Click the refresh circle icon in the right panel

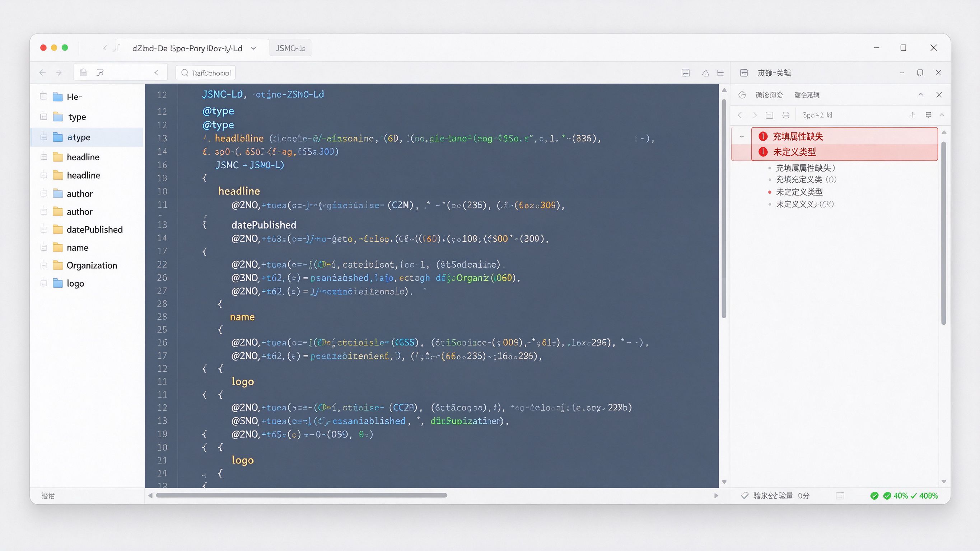pyautogui.click(x=742, y=95)
